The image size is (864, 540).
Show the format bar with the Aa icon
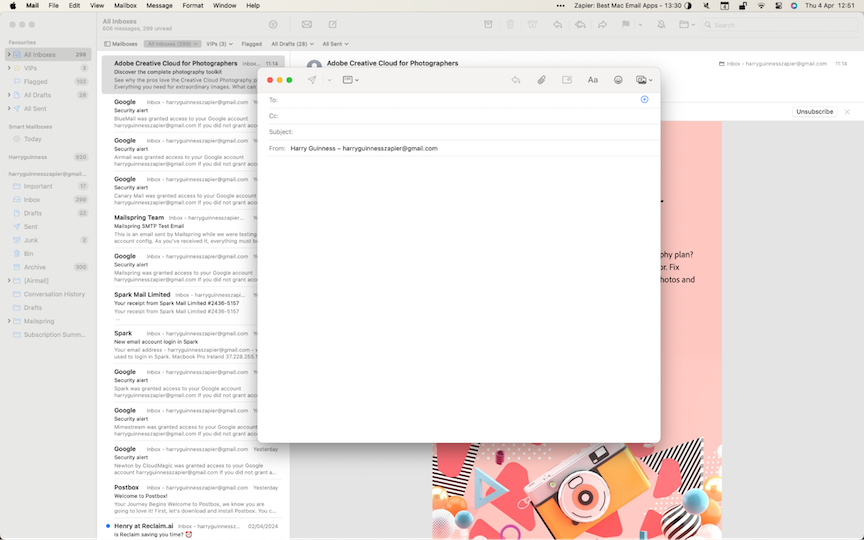click(592, 80)
